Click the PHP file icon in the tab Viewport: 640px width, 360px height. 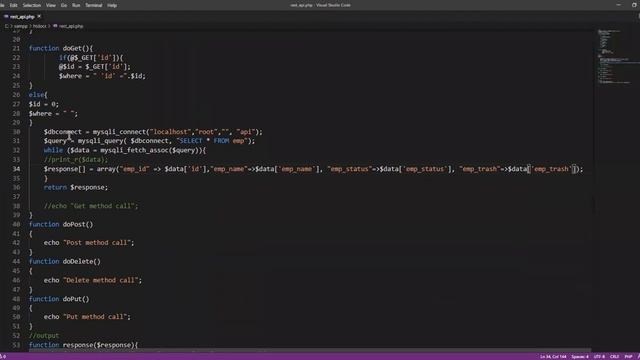tap(6, 17)
